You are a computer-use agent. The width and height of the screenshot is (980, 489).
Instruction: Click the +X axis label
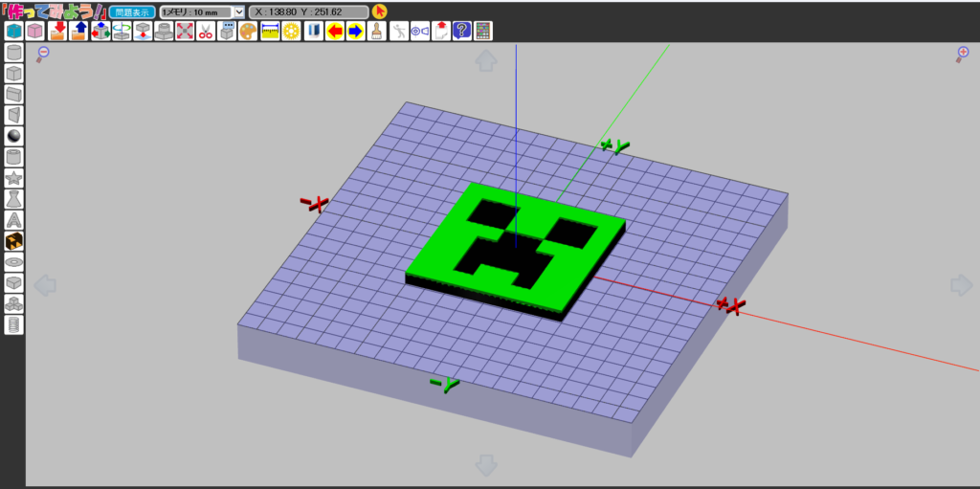click(x=730, y=306)
